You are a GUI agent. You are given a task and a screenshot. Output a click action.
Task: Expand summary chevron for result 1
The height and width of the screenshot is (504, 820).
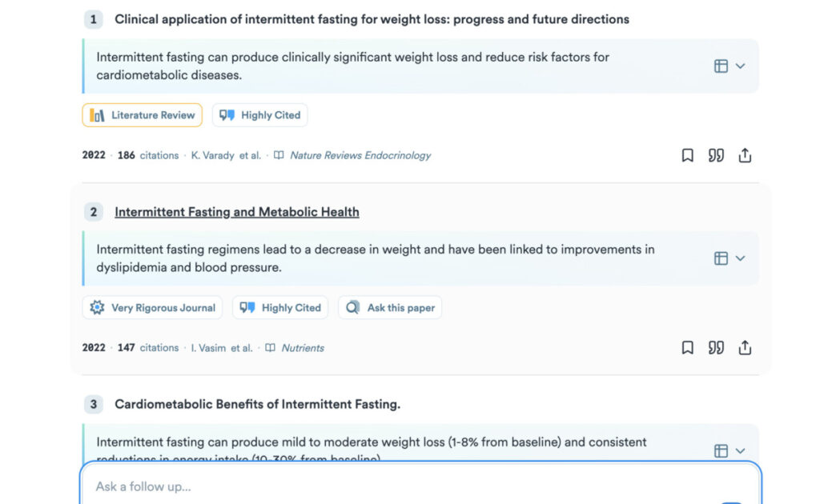point(740,66)
